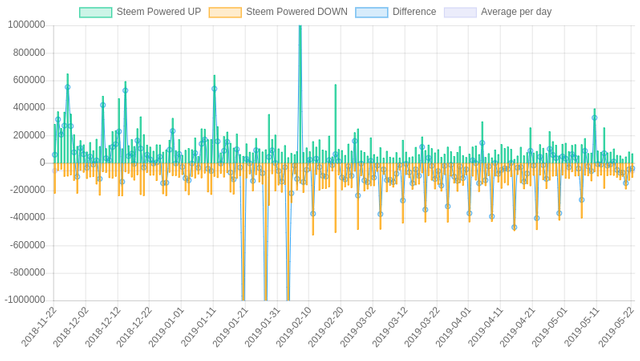
Task: Click the -200000 y-axis label
Action: click(27, 190)
